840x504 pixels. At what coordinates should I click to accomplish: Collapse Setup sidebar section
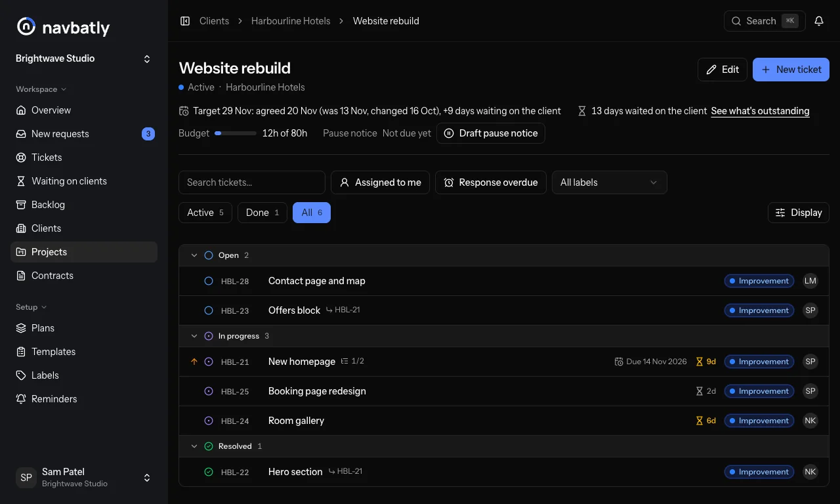[31, 307]
